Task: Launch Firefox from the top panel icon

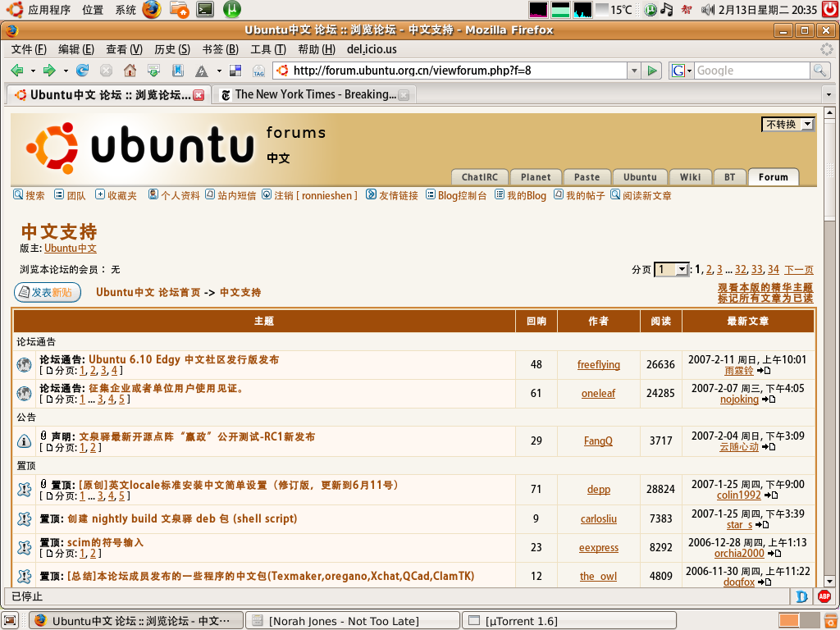Action: [152, 9]
